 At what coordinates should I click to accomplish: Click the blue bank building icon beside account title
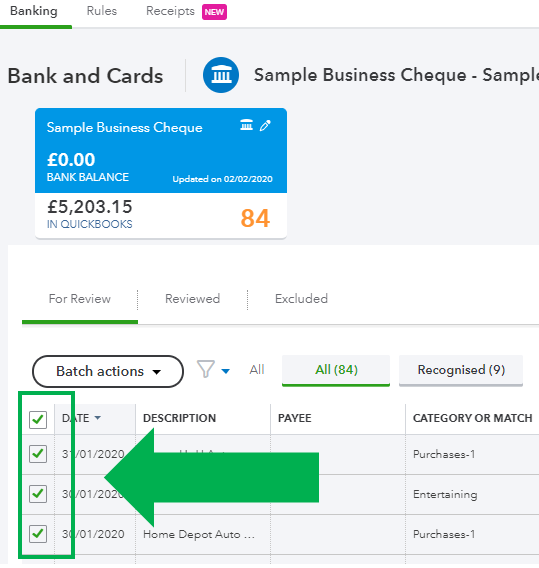pyautogui.click(x=221, y=75)
